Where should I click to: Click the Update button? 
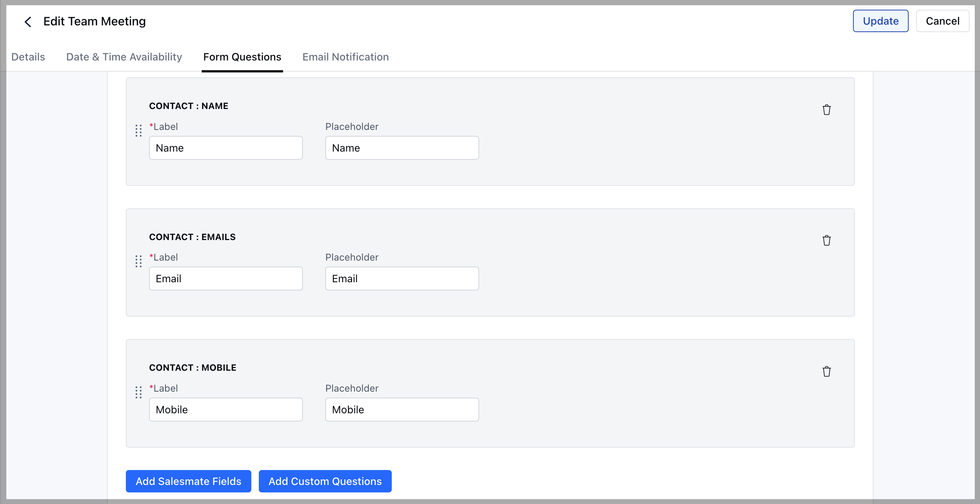coord(880,21)
